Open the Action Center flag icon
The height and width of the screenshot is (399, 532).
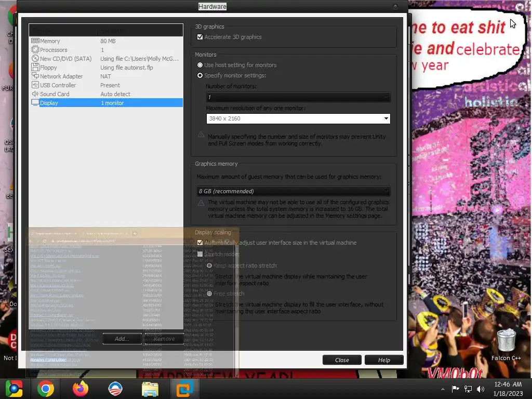click(455, 389)
